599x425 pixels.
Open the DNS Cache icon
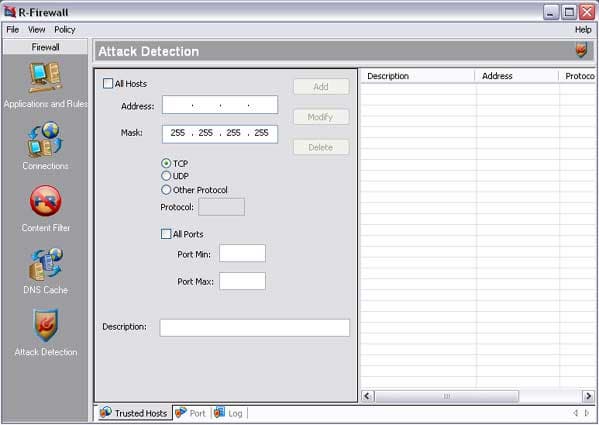tap(45, 264)
